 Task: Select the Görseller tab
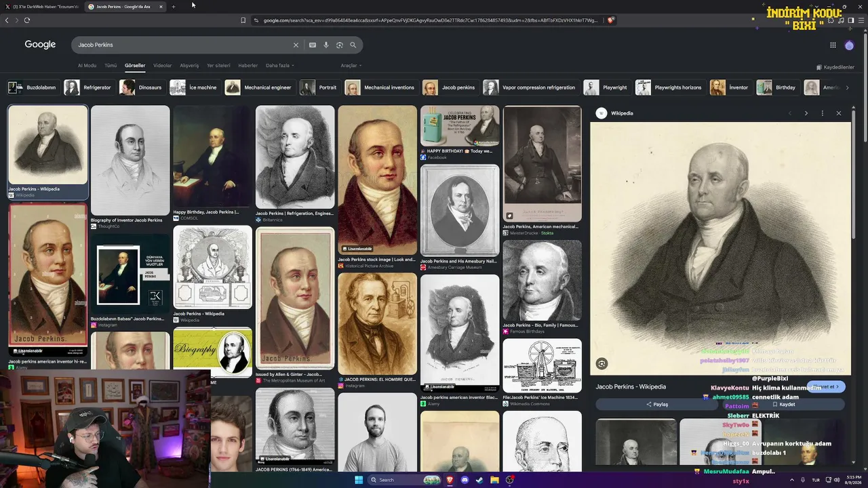[x=135, y=66]
